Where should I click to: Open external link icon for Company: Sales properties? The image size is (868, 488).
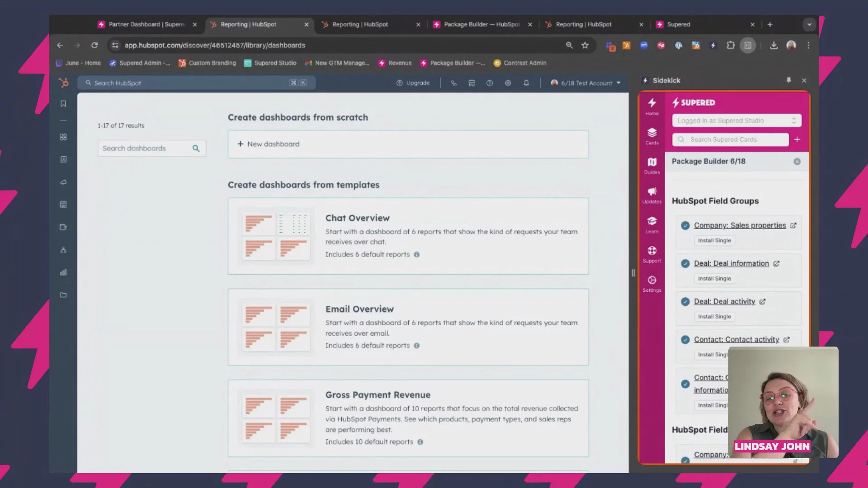[x=793, y=225]
